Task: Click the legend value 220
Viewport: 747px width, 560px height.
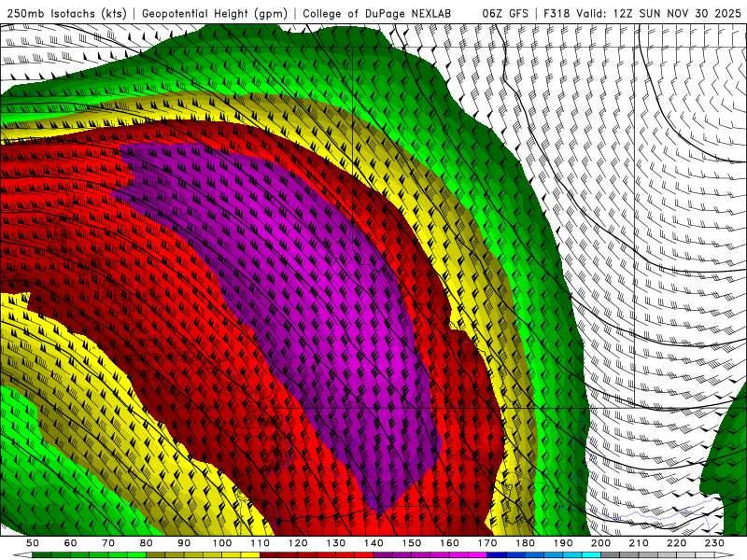Action: 676,543
